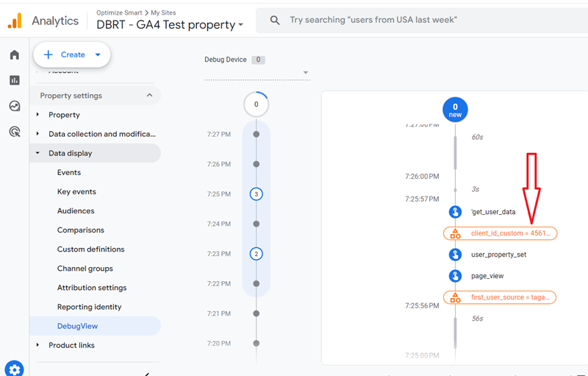Collapse the Data display group
This screenshot has height=376, width=588.
tap(37, 153)
